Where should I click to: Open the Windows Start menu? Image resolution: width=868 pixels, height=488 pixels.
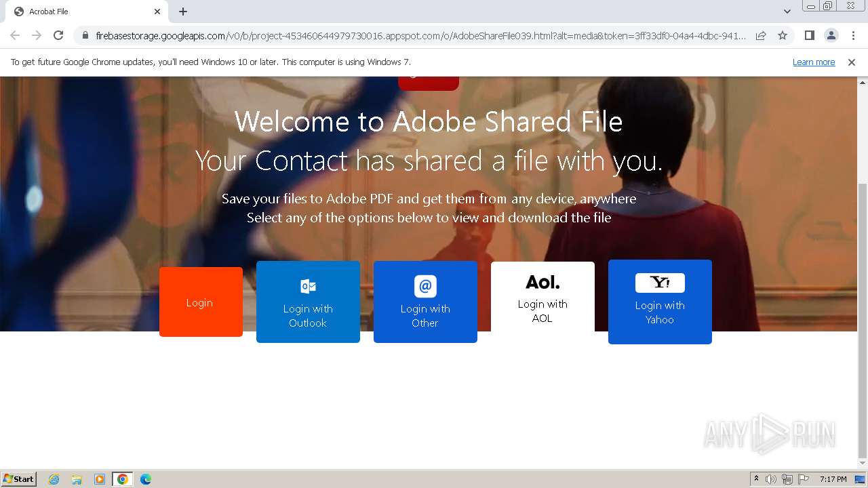point(19,479)
